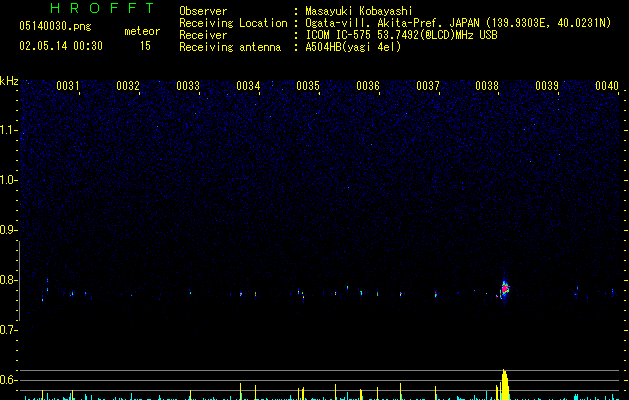Click the kHz axis unit label
The image size is (629, 400).
point(9,81)
